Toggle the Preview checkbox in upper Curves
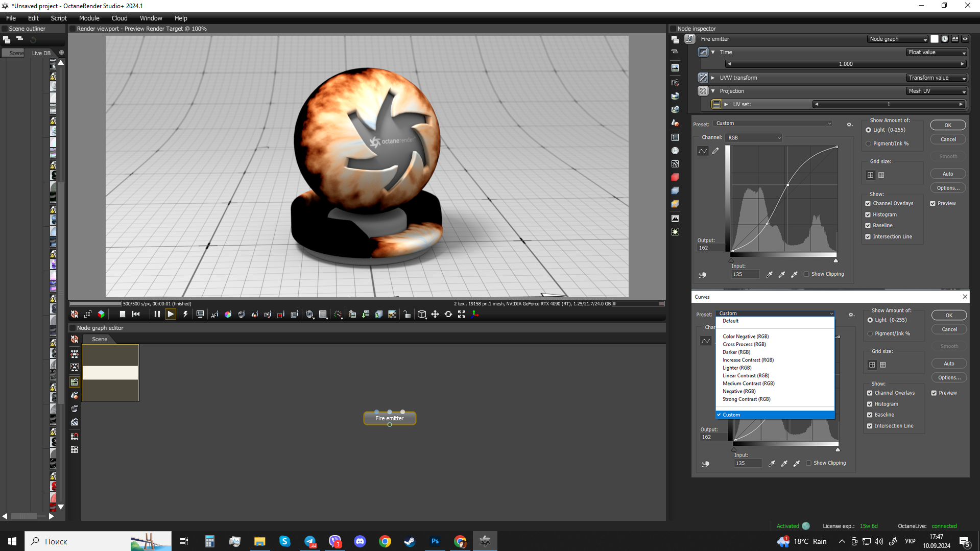The height and width of the screenshot is (551, 980). click(933, 203)
